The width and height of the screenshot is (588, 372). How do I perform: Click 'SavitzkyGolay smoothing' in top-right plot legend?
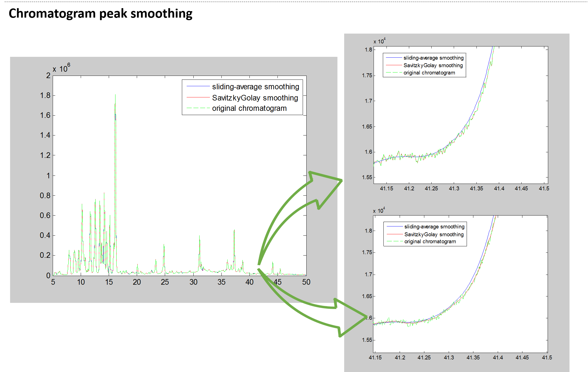[433, 65]
